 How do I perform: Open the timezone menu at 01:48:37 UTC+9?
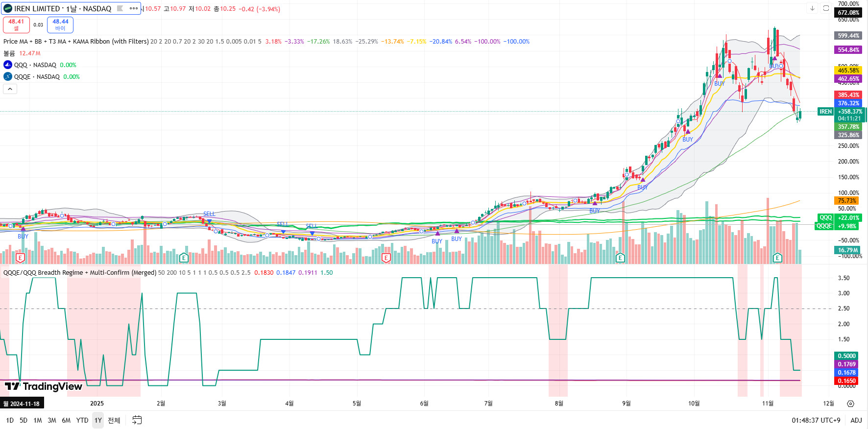816,420
